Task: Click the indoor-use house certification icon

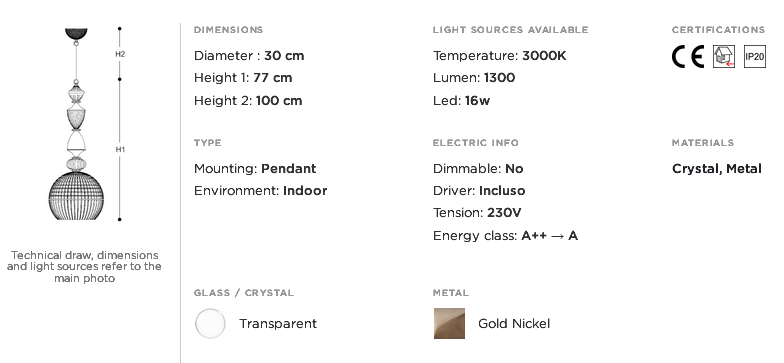Action: (x=724, y=56)
